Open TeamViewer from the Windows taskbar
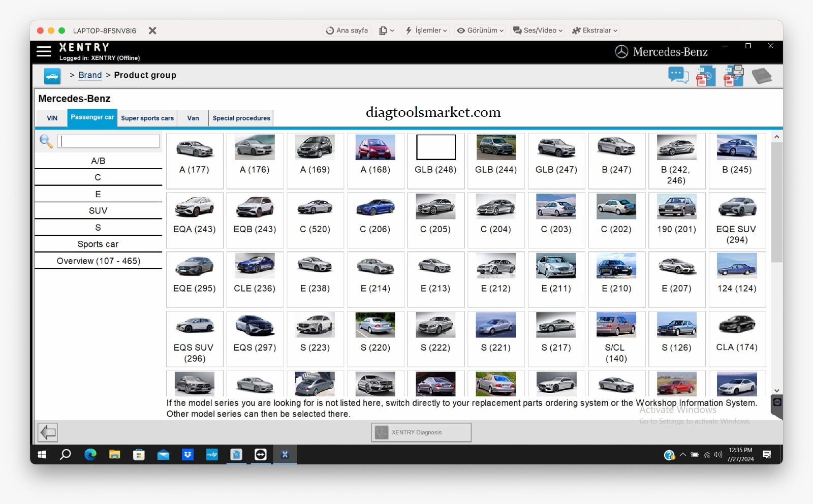This screenshot has height=504, width=813. 261,455
